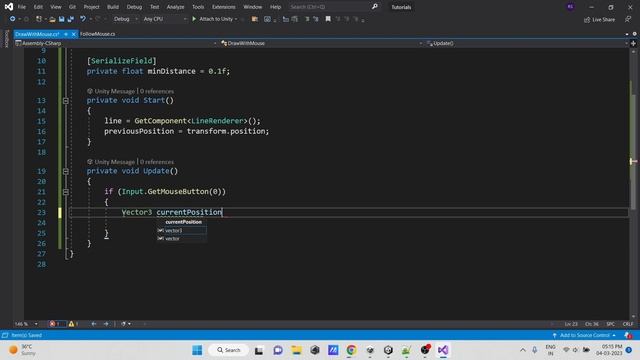Select the DrawWithMouse.cs tab
This screenshot has width=640, height=360.
37,34
